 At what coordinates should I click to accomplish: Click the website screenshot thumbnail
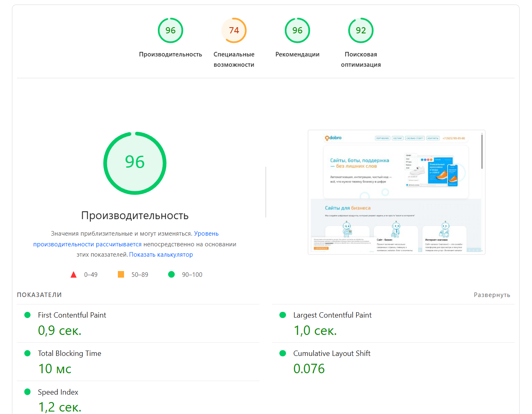396,192
